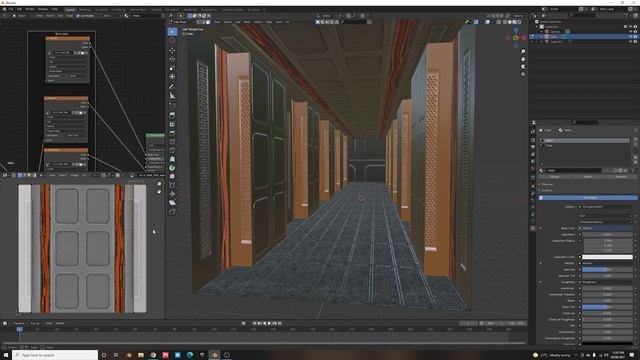Viewport: 640px width, 360px height.
Task: Open the Window menu
Action: (x=43, y=9)
